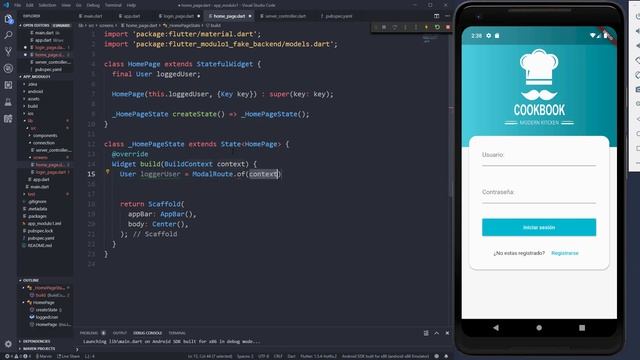Click the lightbulb quick-fix icon on line 15
Screen dimensions: 640x360
coord(108,172)
